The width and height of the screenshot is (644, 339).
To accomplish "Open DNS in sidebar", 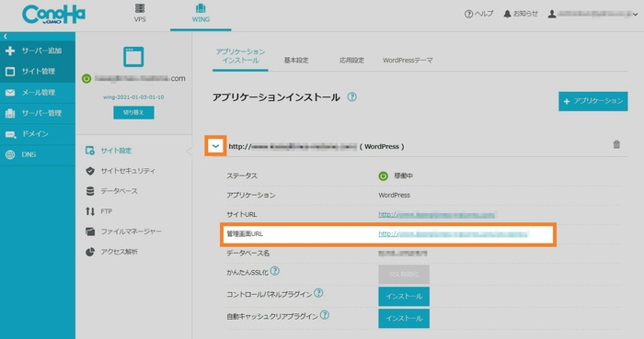I will pos(38,155).
